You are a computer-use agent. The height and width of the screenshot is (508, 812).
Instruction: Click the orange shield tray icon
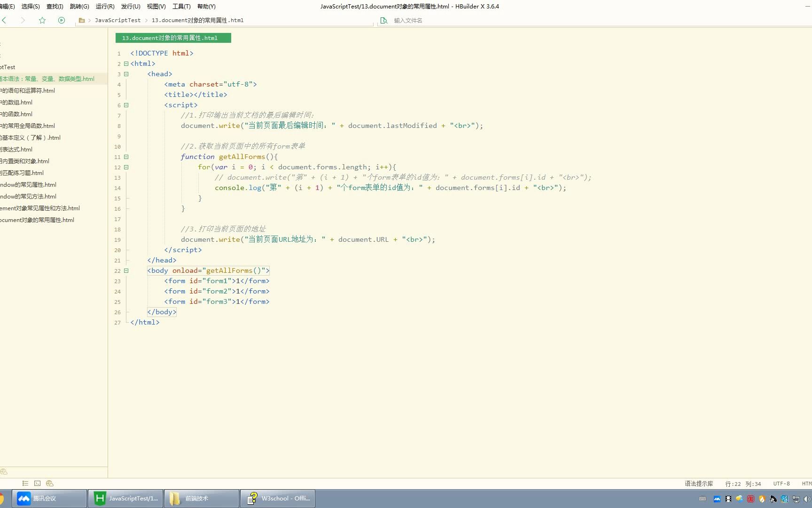(x=762, y=499)
